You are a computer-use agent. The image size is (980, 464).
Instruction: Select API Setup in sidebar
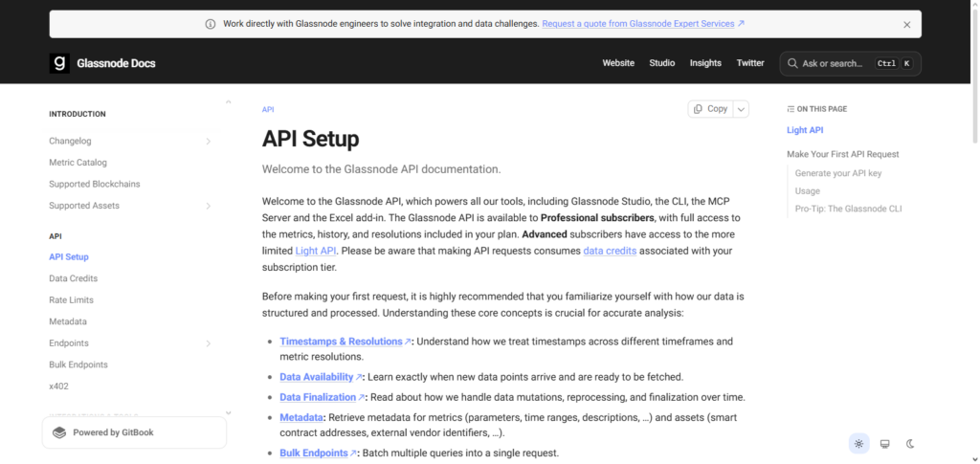click(69, 256)
